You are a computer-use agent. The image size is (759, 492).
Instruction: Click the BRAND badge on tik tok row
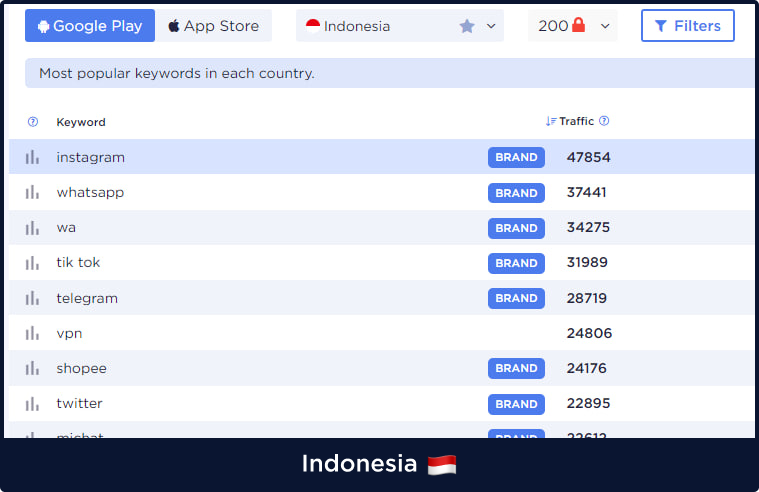point(516,263)
